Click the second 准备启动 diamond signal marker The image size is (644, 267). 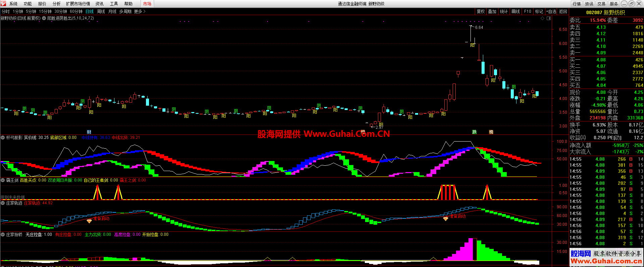(445, 219)
